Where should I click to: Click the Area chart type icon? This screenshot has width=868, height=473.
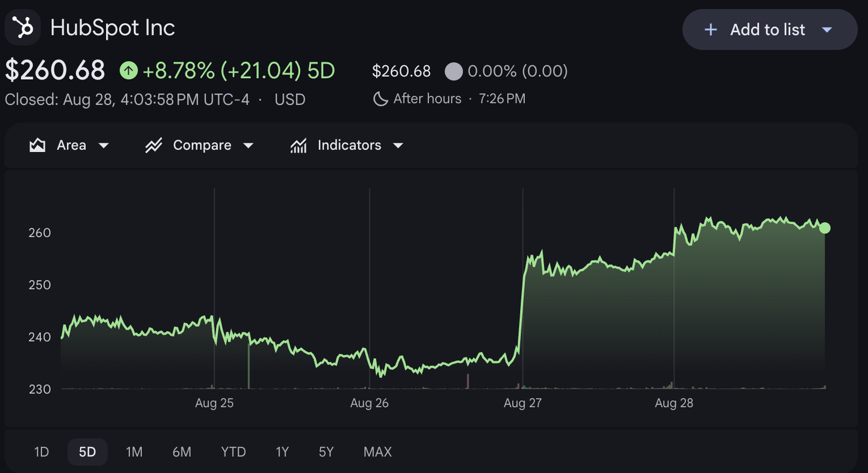(x=37, y=145)
